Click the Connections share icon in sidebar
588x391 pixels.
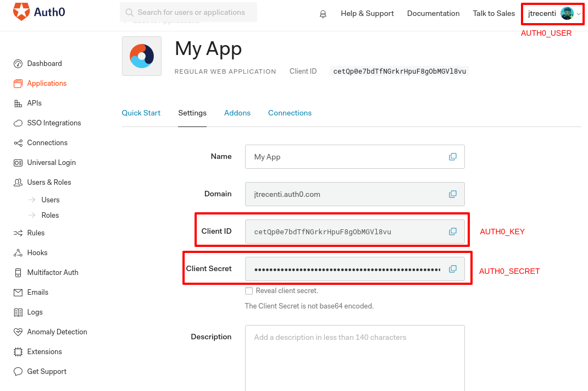(x=18, y=143)
